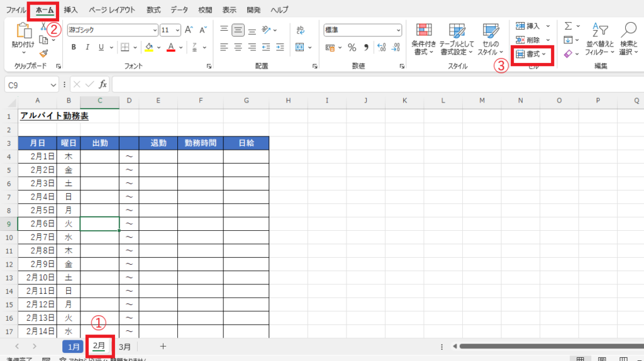Click the Decrease Decimal icon
This screenshot has height=361, width=644.
pyautogui.click(x=396, y=48)
